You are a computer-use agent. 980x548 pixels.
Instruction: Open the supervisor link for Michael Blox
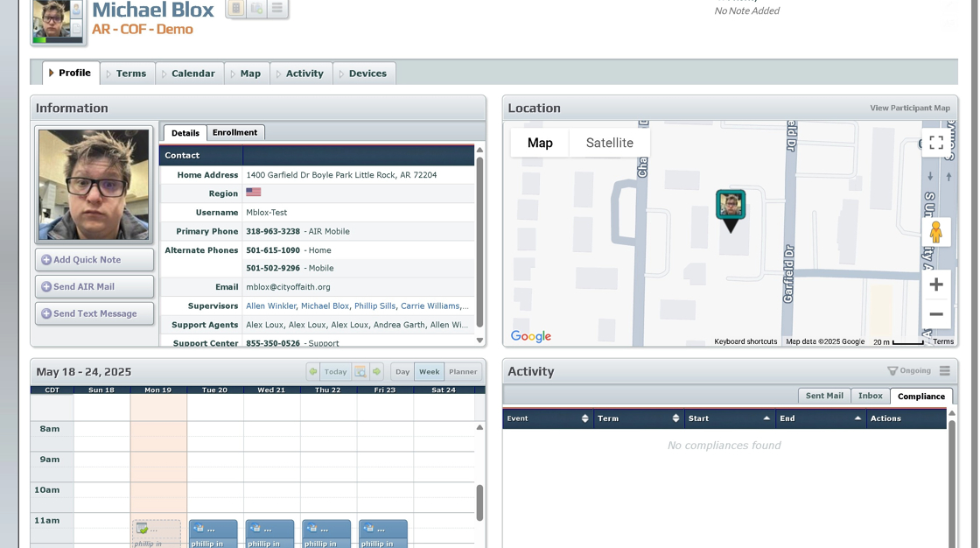tap(325, 306)
